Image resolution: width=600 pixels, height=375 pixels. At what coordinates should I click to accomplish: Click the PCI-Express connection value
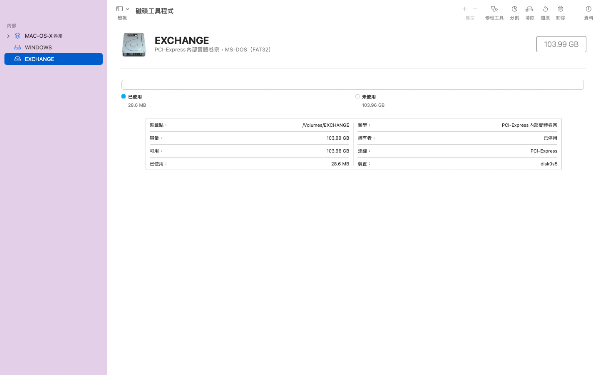point(544,151)
